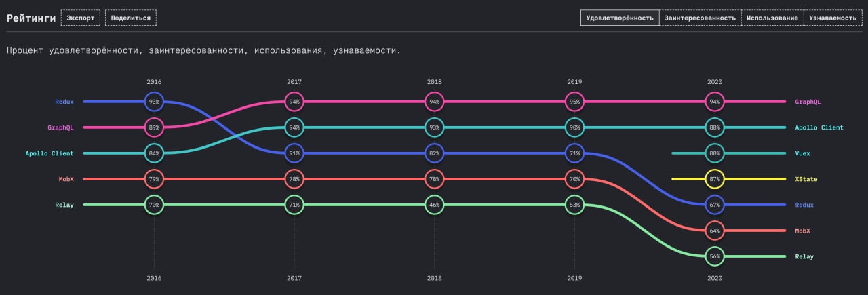The width and height of the screenshot is (868, 295).
Task: Click the GraphQL label on the left
Action: [60, 127]
